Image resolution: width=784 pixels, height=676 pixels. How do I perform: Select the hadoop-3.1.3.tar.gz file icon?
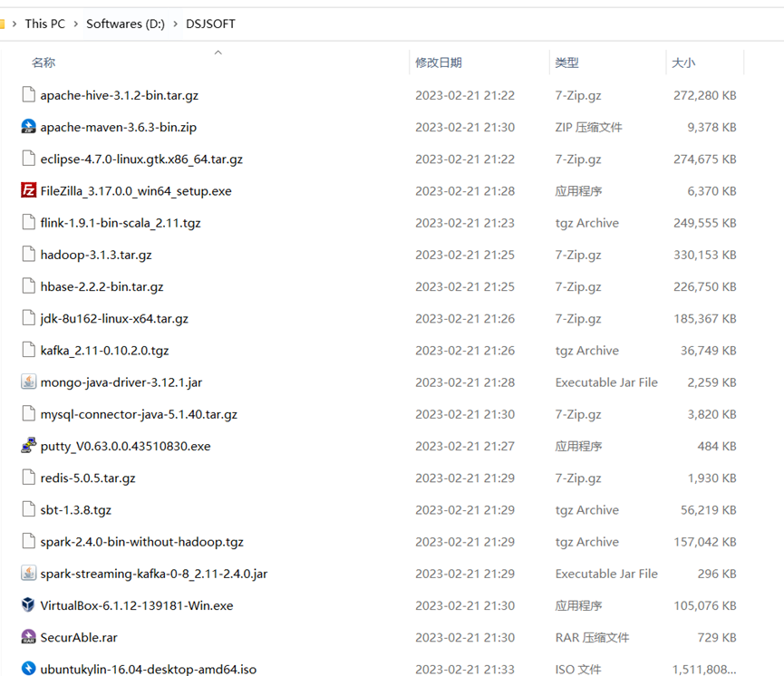pyautogui.click(x=28, y=254)
